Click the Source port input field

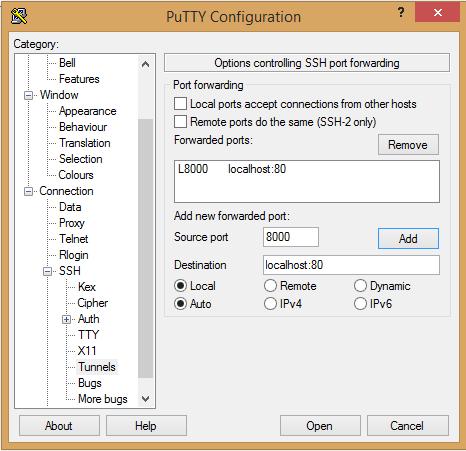click(291, 237)
